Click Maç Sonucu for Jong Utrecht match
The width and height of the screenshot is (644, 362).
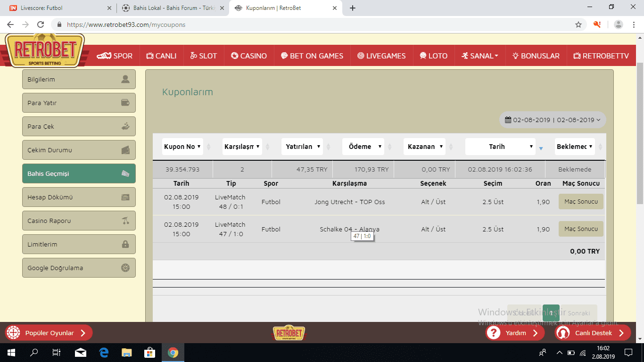point(581,202)
